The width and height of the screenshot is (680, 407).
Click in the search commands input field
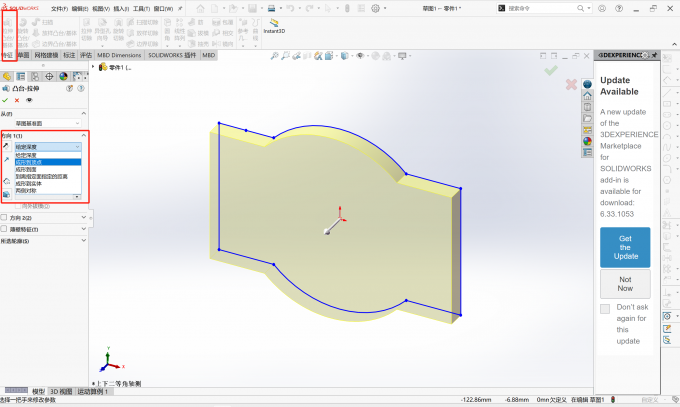(541, 8)
